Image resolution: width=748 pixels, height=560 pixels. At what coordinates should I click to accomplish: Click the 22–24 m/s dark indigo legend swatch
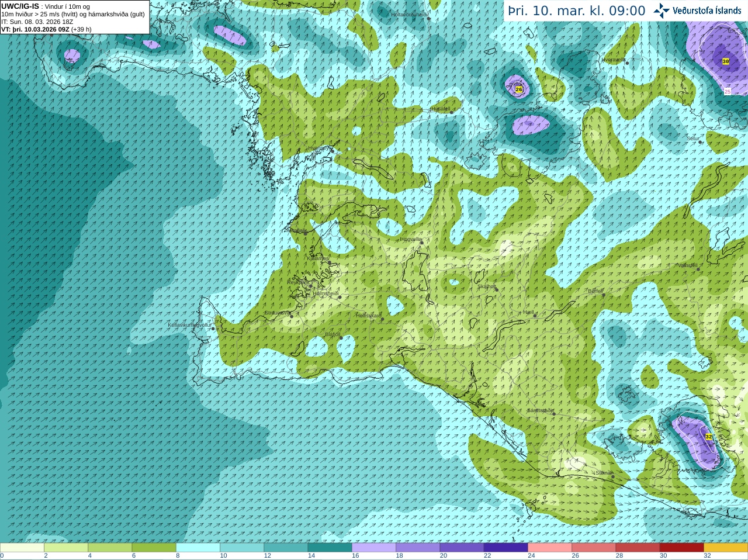[506, 548]
